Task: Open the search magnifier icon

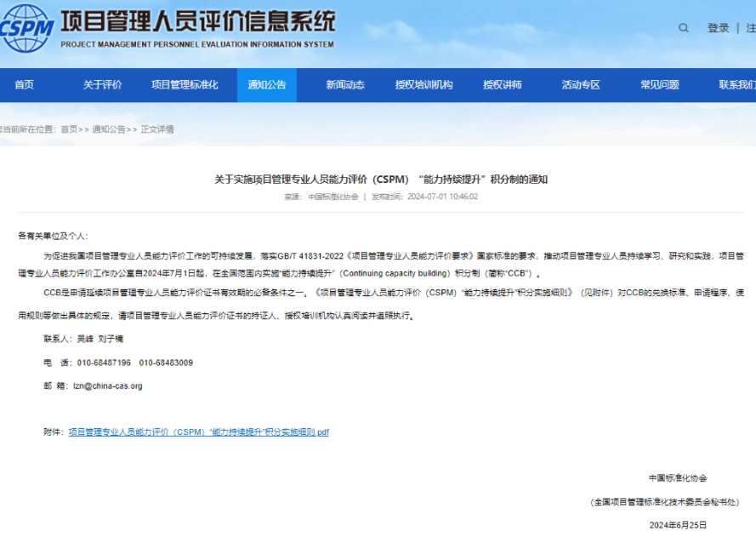Action: coord(684,27)
